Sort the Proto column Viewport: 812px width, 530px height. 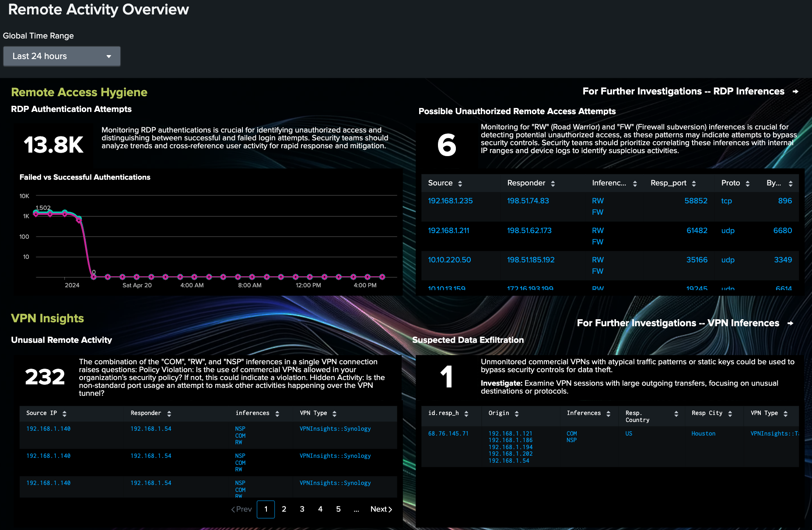(x=748, y=183)
